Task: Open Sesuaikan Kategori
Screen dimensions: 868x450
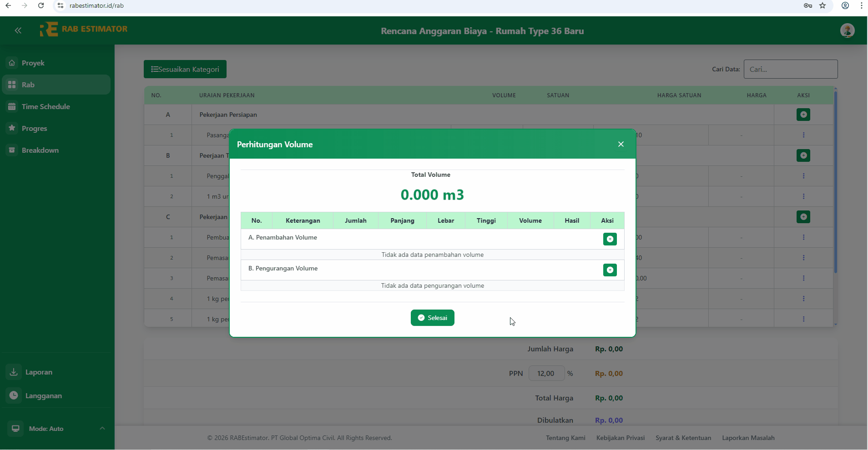Action: coord(185,69)
